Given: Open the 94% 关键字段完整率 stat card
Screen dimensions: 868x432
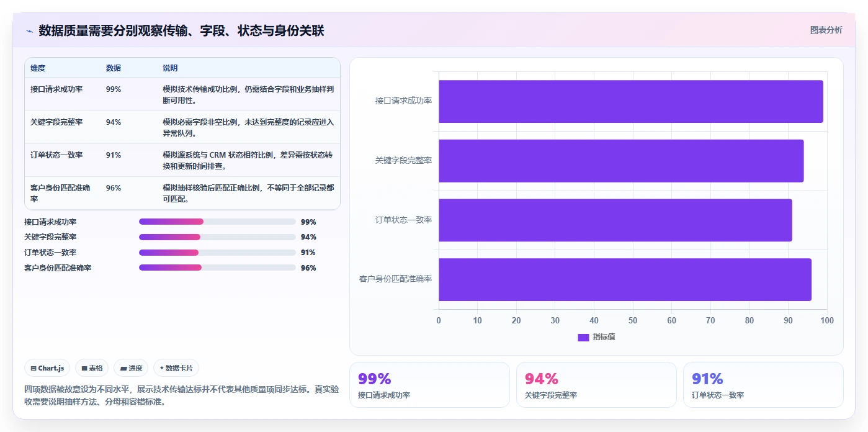Looking at the screenshot, I should tap(596, 385).
